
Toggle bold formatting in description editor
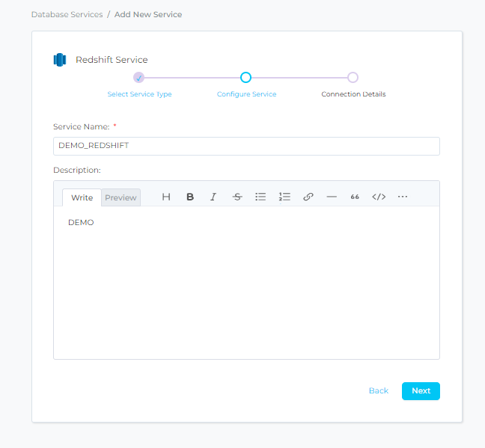click(x=190, y=197)
